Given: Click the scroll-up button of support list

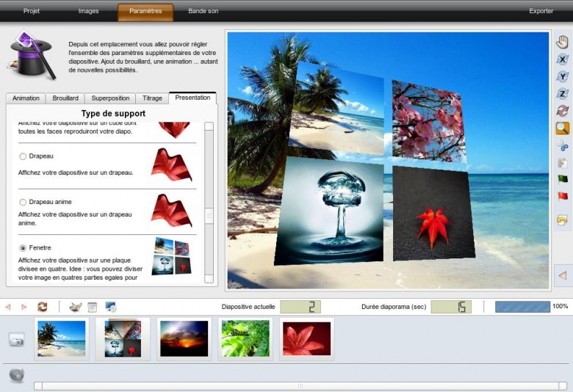Looking at the screenshot, I should pyautogui.click(x=209, y=126).
